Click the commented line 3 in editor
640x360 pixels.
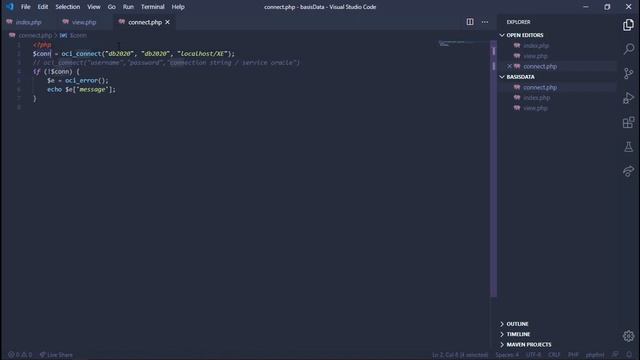[166, 62]
